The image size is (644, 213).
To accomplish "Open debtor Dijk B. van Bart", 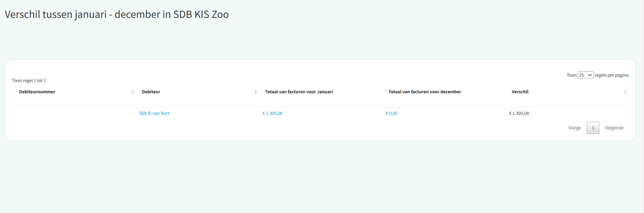I will pyautogui.click(x=154, y=113).
